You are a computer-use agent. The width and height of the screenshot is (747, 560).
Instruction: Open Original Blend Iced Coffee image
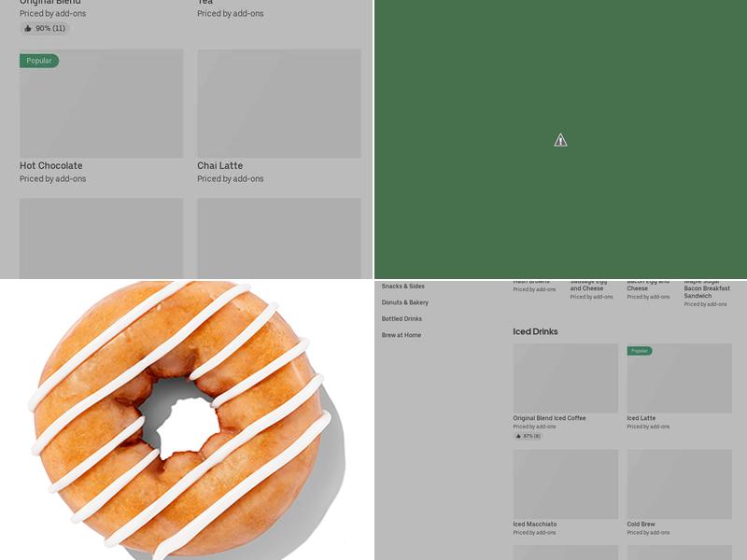(x=566, y=378)
